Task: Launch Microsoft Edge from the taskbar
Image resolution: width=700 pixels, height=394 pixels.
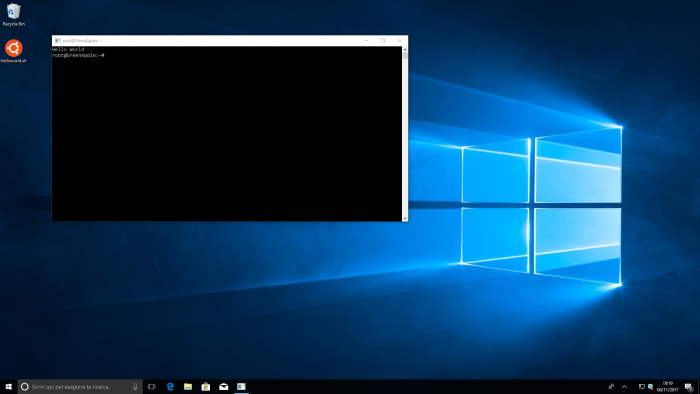Action: [170, 386]
